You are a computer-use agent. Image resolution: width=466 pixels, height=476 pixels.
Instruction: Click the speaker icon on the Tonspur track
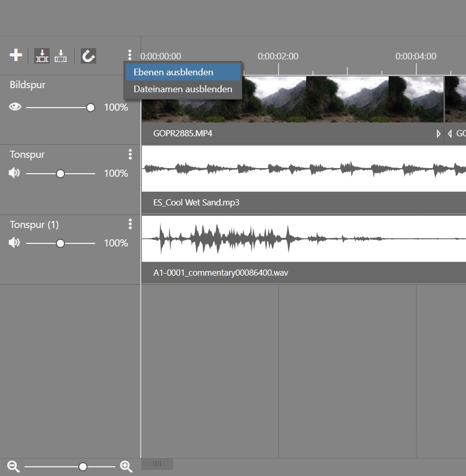tap(14, 173)
